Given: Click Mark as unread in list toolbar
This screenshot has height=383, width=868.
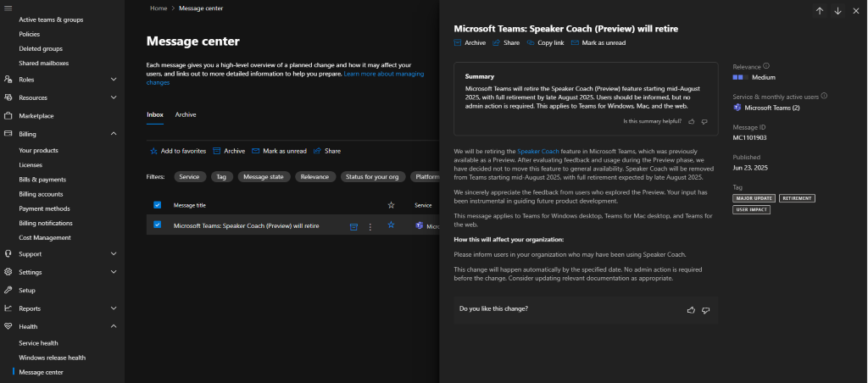Looking at the screenshot, I should (279, 151).
